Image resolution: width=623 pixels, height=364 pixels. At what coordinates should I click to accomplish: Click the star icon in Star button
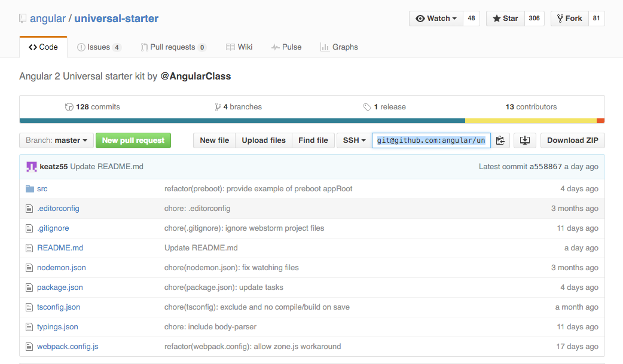pos(497,19)
